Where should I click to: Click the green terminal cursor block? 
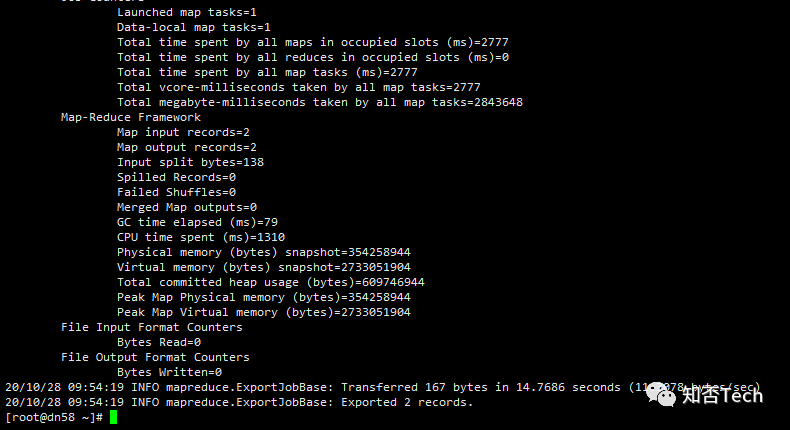113,417
